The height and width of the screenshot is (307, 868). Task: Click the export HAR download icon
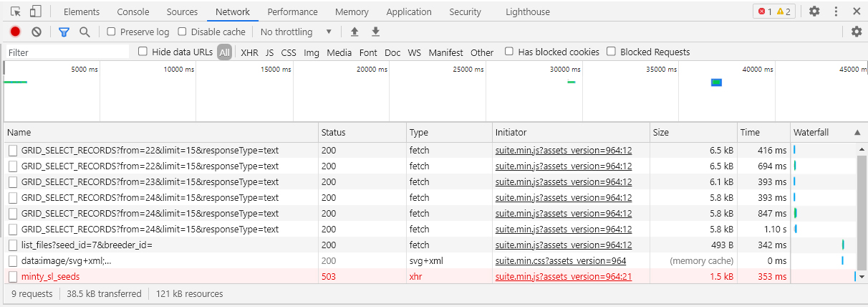(375, 32)
